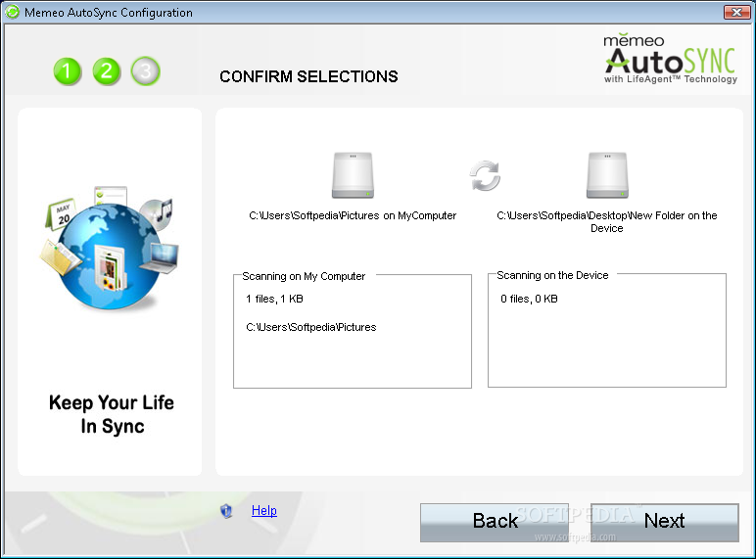Go back with the Back button
Viewport: 756px width, 559px height.
[495, 523]
